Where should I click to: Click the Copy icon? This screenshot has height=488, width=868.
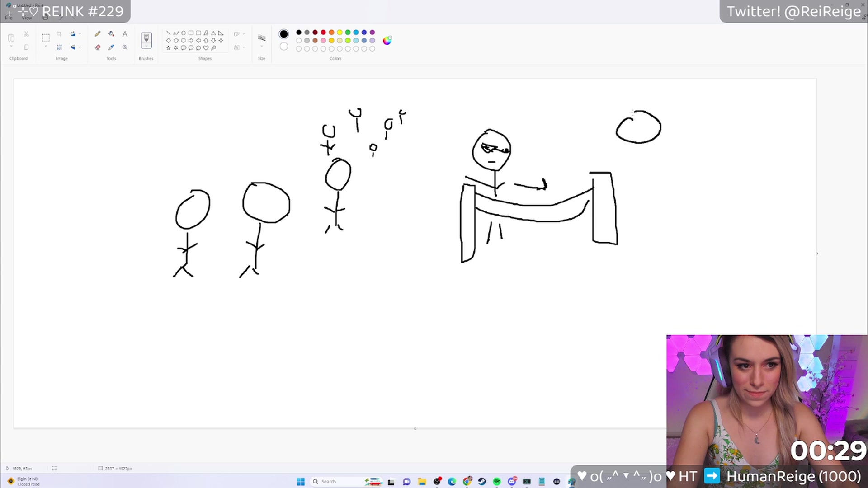[26, 47]
